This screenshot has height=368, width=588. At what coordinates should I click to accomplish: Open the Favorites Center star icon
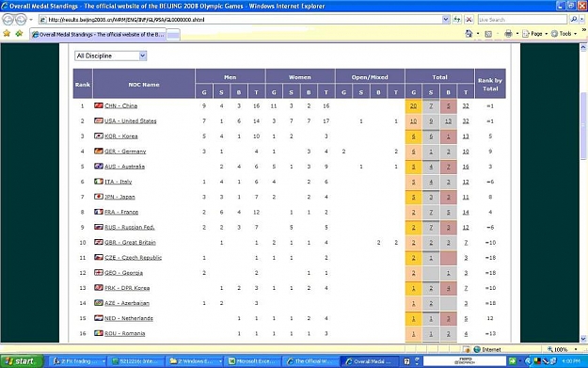(7, 34)
